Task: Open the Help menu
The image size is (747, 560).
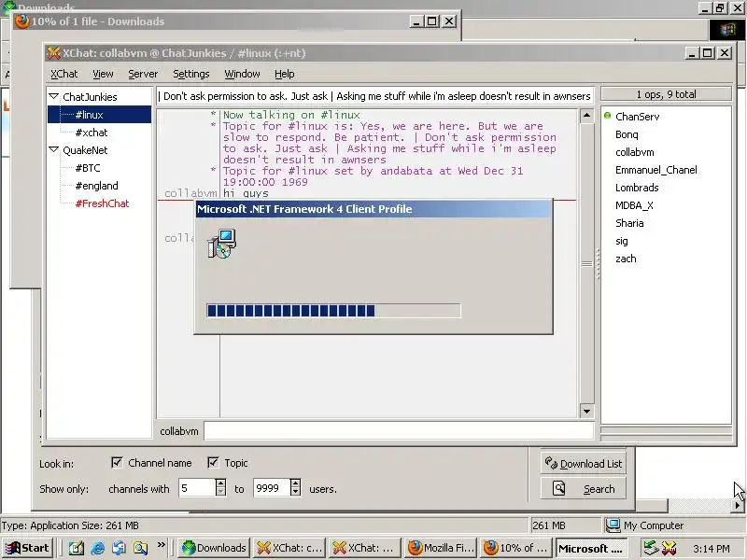Action: pos(285,74)
